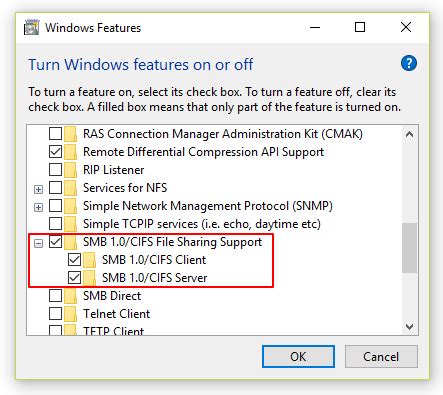Uncheck Remote Differential Compression API Support

tap(55, 152)
